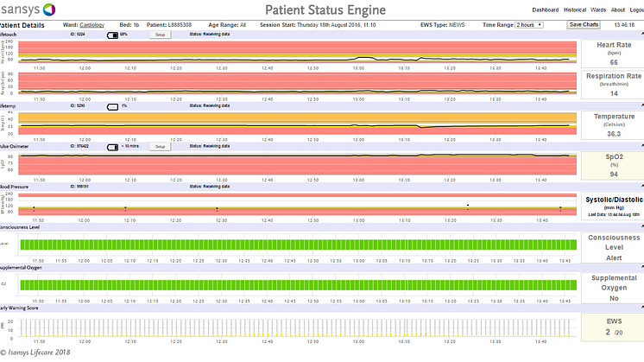Click Lifetemp 'Status: Receiving data' text
644x362 pixels.
pos(210,105)
